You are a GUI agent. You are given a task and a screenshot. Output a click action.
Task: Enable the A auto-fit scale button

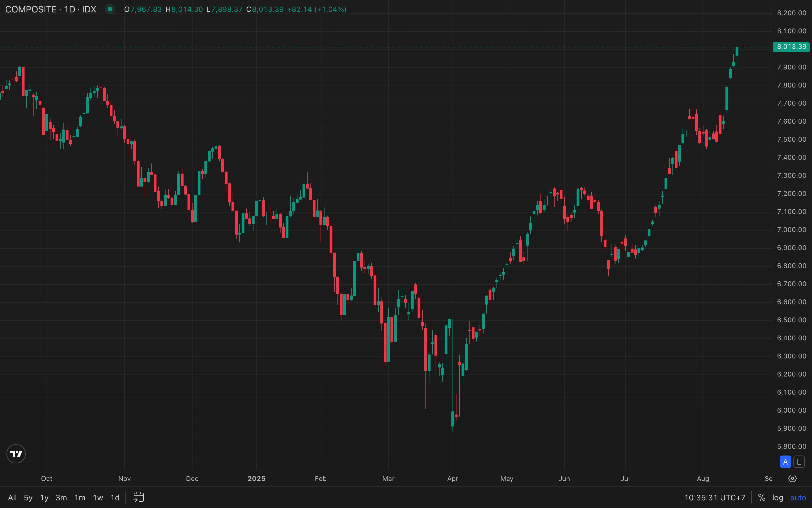785,462
